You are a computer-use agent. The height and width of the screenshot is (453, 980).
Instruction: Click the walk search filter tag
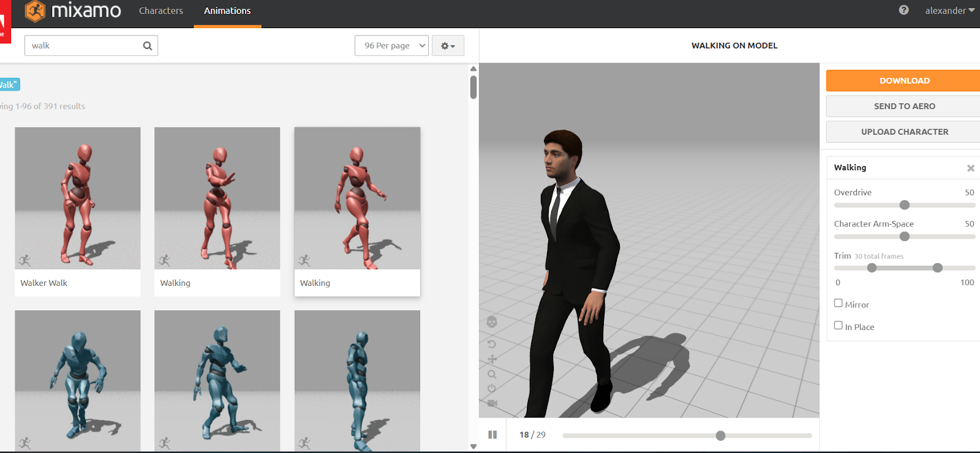[9, 84]
